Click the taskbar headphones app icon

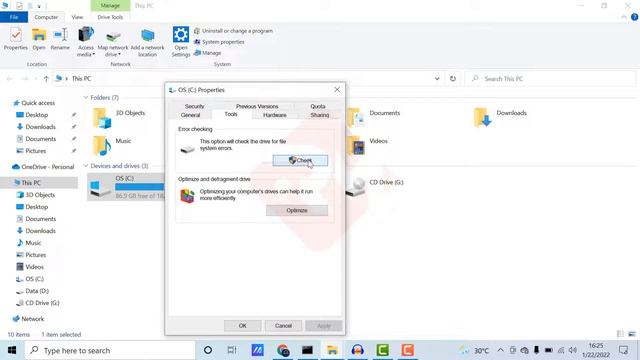[x=358, y=350]
